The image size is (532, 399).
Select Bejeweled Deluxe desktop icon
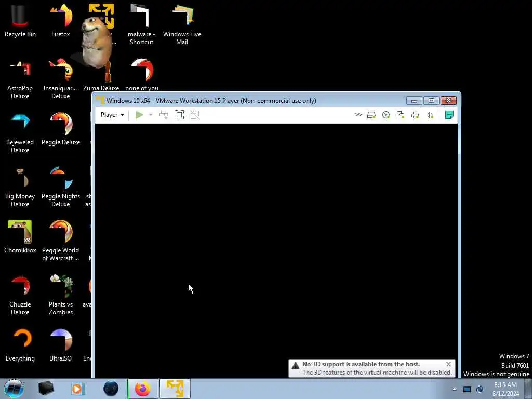tap(20, 133)
